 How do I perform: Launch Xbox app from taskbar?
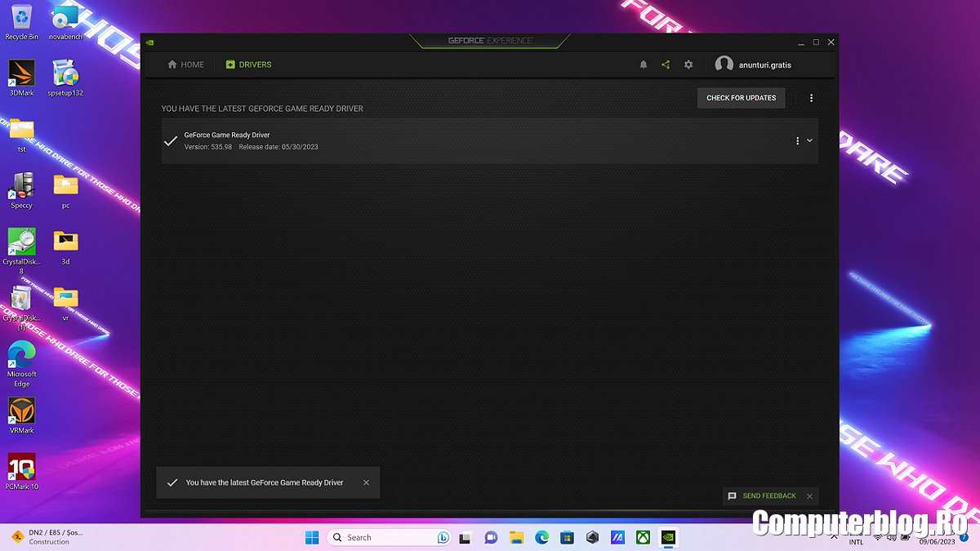coord(644,537)
